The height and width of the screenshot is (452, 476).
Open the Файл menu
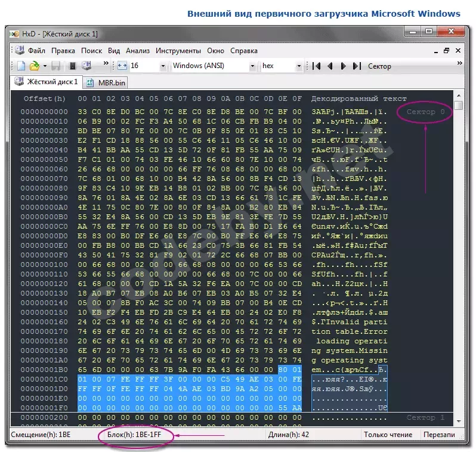click(x=37, y=51)
